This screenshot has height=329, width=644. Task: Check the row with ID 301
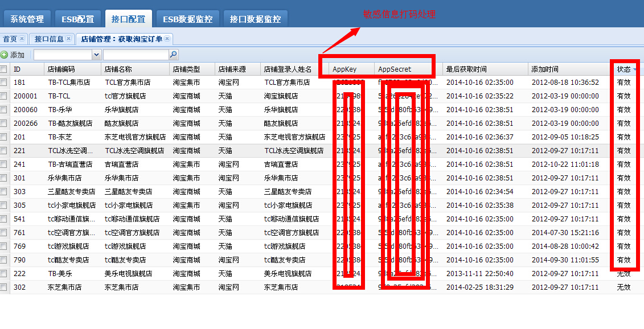click(x=3, y=178)
